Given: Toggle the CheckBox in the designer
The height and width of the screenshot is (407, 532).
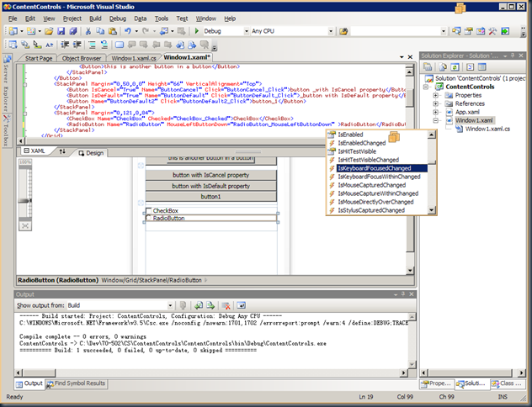Looking at the screenshot, I should point(149,210).
